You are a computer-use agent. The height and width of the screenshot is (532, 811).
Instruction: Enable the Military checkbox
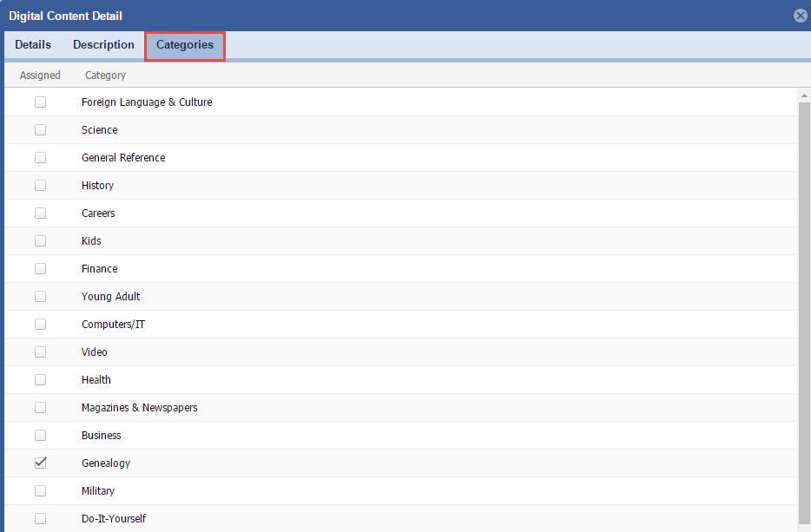pos(40,491)
